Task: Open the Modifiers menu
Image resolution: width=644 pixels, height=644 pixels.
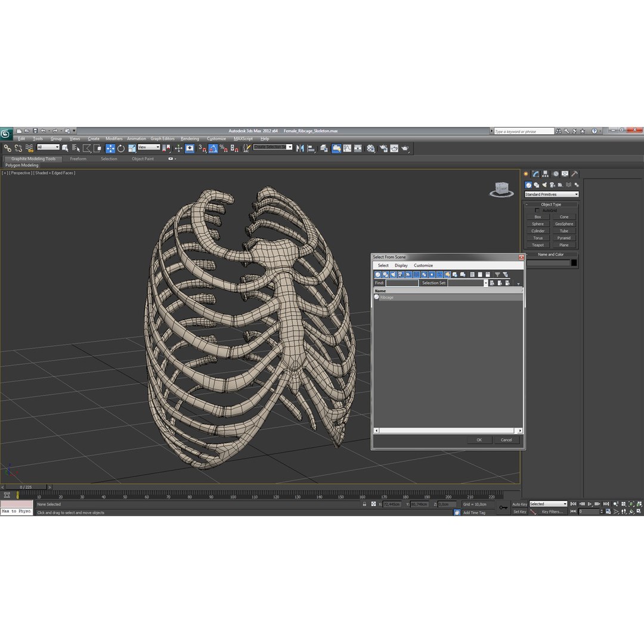Action: click(114, 139)
